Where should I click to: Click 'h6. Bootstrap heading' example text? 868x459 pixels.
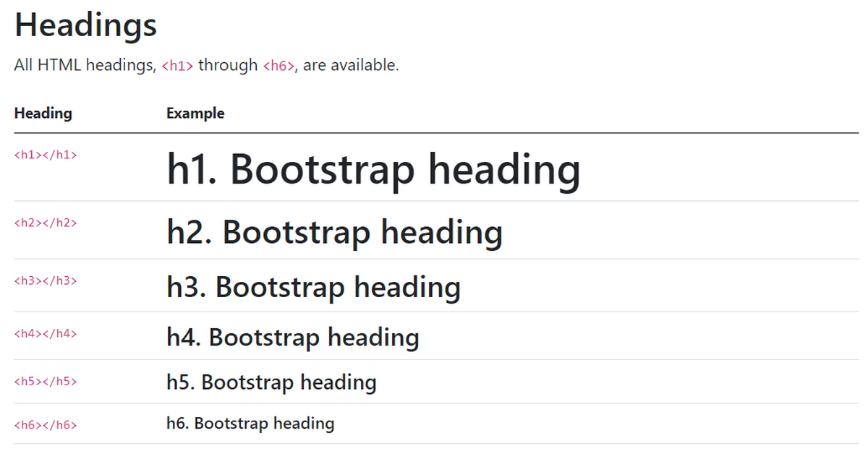click(x=250, y=424)
